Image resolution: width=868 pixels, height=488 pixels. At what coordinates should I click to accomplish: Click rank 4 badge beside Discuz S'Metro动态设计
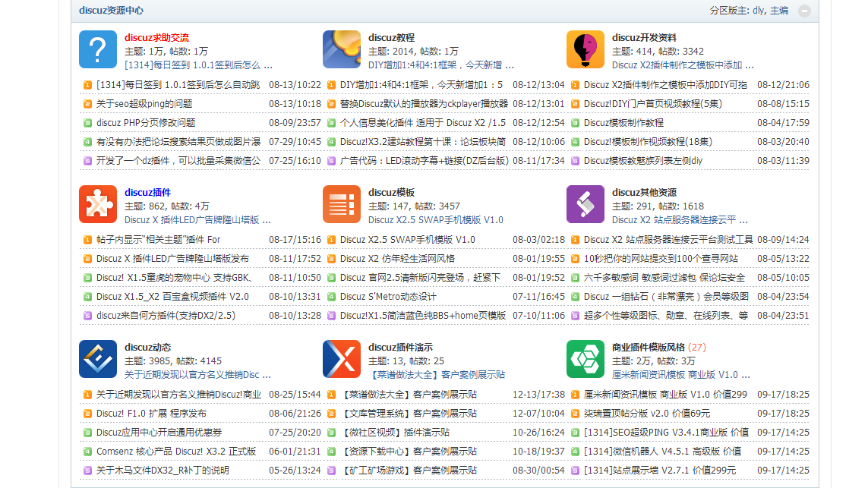(x=331, y=297)
